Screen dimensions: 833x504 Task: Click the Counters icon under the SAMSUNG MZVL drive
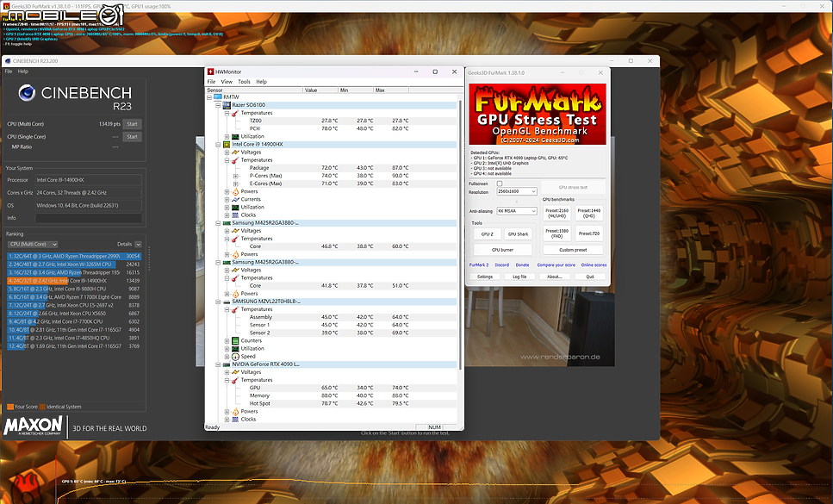click(x=235, y=341)
